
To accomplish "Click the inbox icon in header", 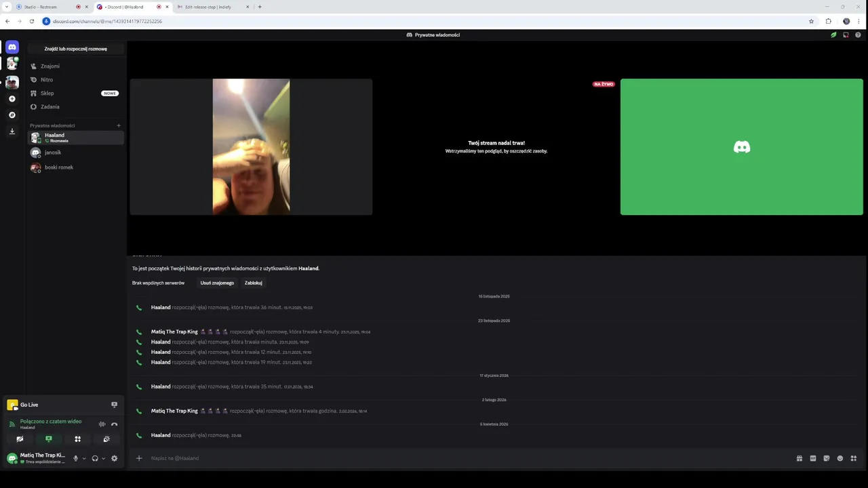I will [846, 35].
